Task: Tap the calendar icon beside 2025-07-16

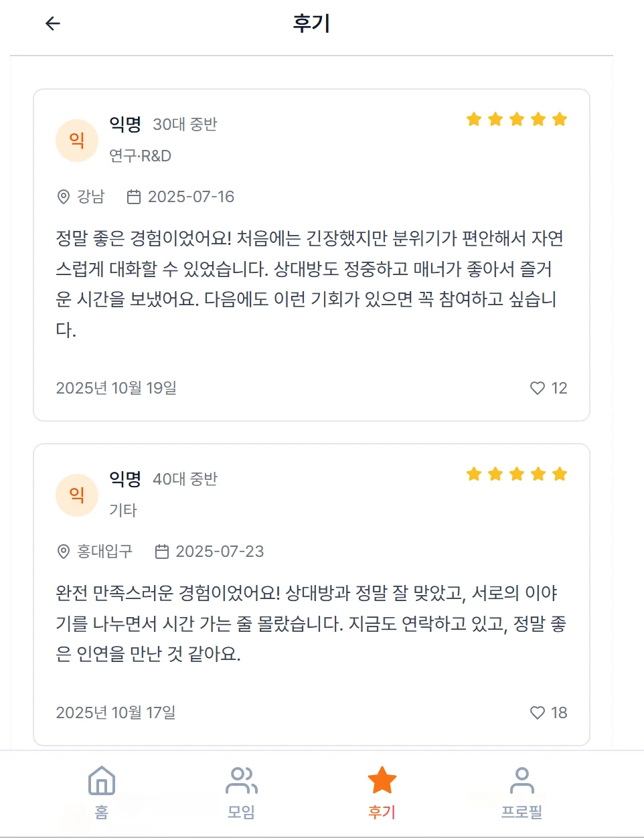Action: tap(133, 197)
